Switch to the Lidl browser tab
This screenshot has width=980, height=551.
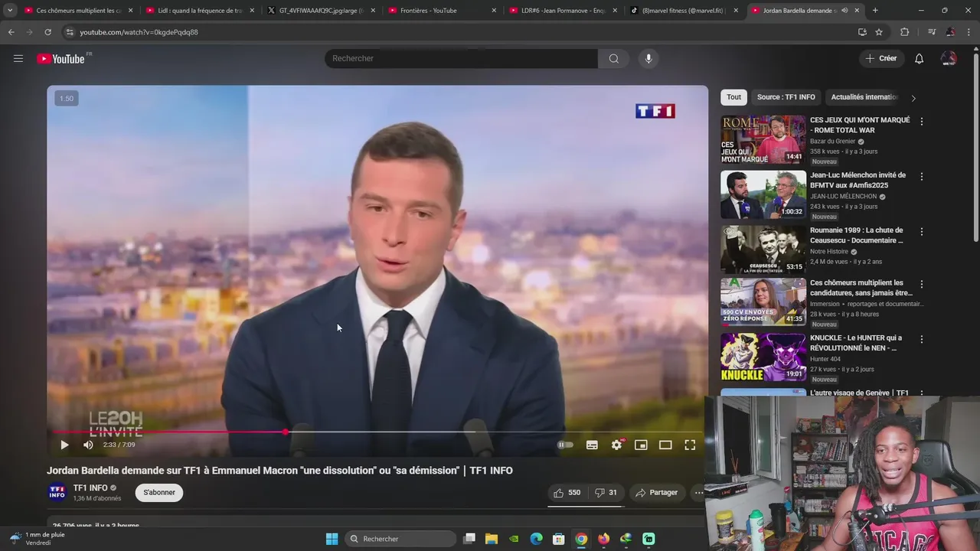pos(199,11)
